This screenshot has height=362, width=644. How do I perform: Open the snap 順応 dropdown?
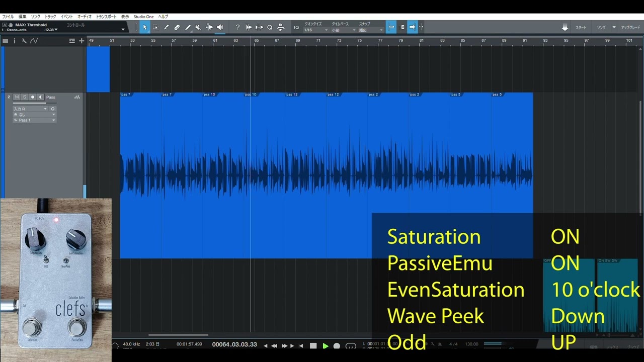coord(370,30)
